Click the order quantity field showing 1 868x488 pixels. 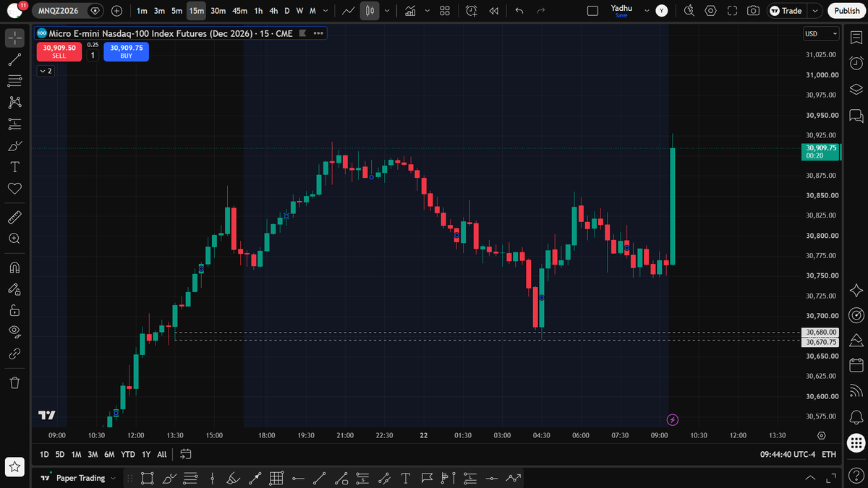pos(93,55)
